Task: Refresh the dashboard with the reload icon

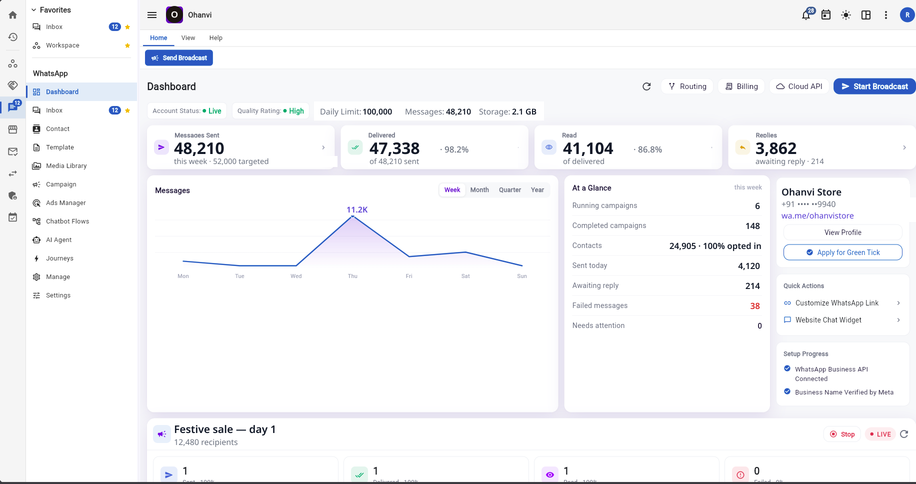Action: tap(646, 86)
